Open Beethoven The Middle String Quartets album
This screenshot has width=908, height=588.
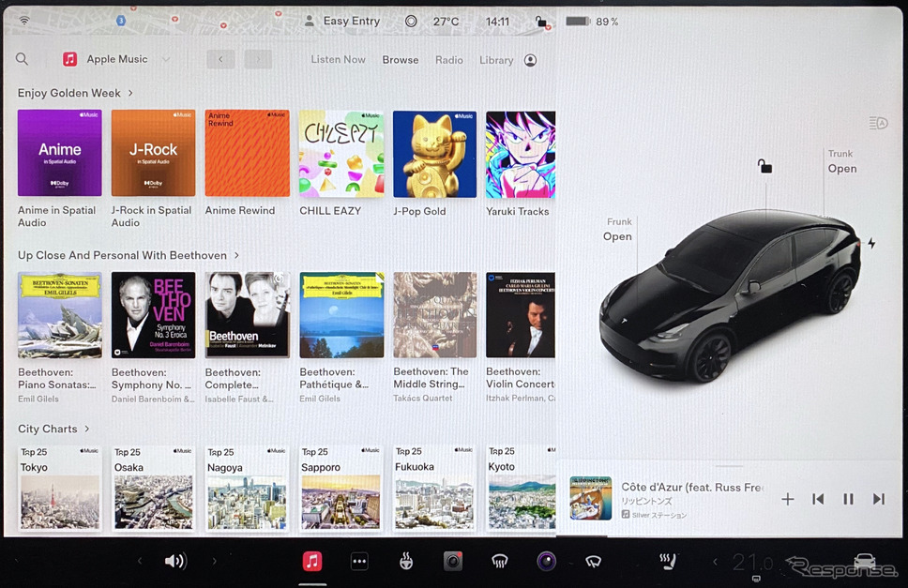pyautogui.click(x=435, y=315)
